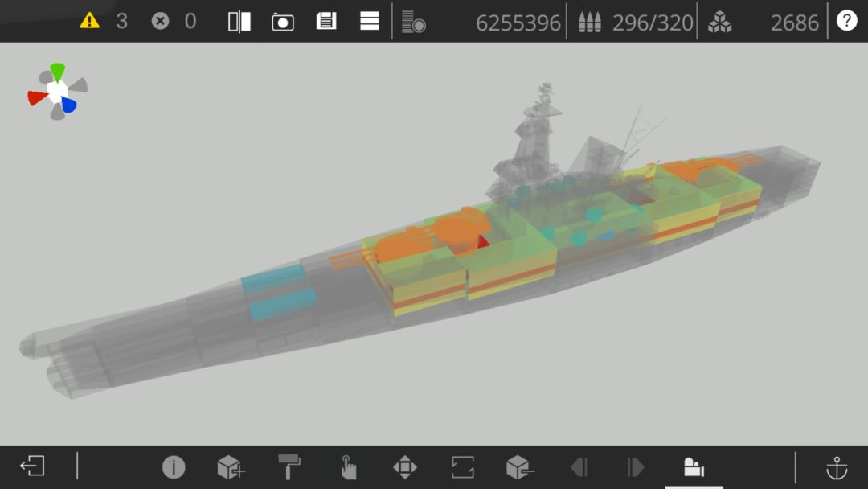Select the add block tool
This screenshot has width=868, height=489.
[x=231, y=466]
